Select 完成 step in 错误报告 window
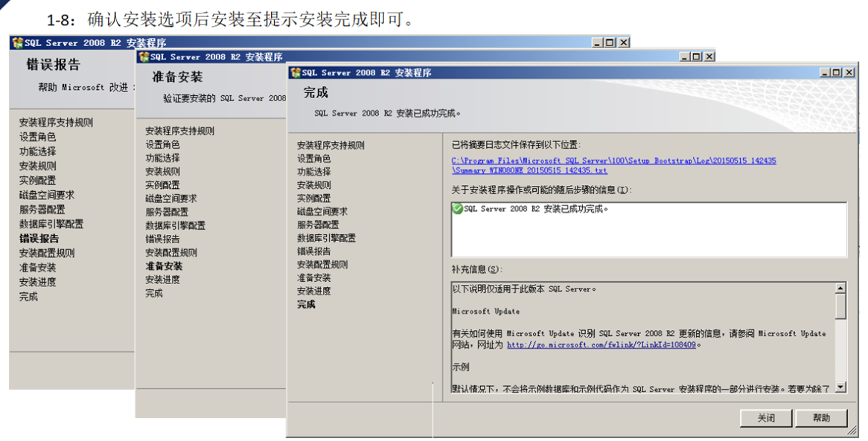Image resolution: width=868 pixels, height=441 pixels. point(28,297)
